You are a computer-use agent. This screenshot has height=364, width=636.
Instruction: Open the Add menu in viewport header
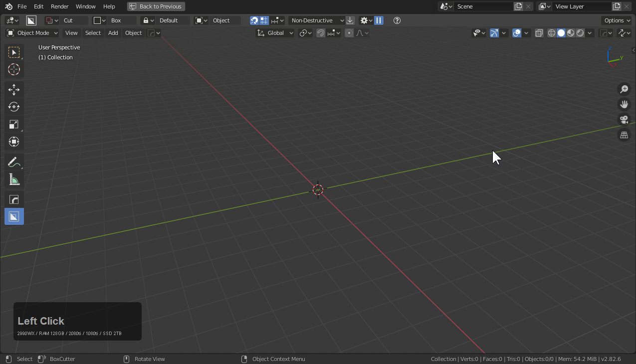pos(113,33)
